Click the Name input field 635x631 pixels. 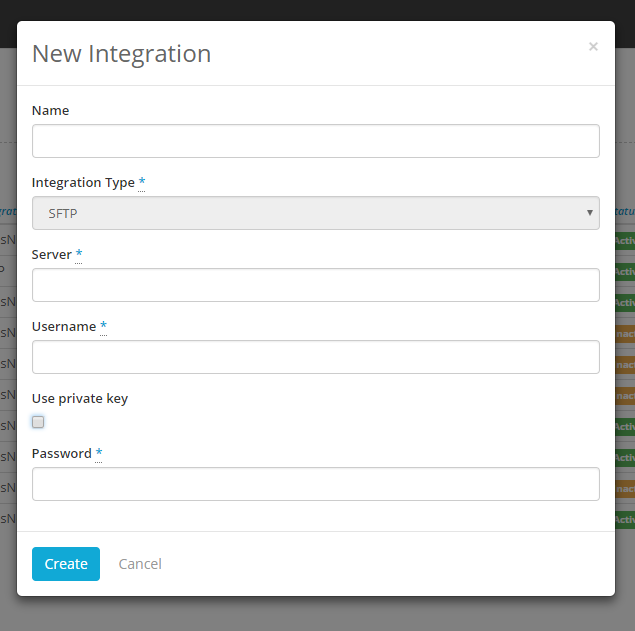click(315, 141)
